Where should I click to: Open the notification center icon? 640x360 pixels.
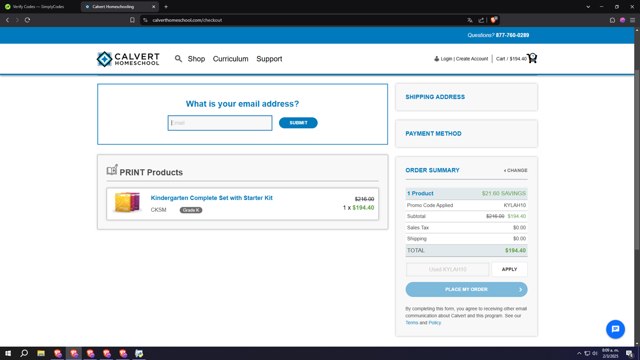(x=630, y=353)
